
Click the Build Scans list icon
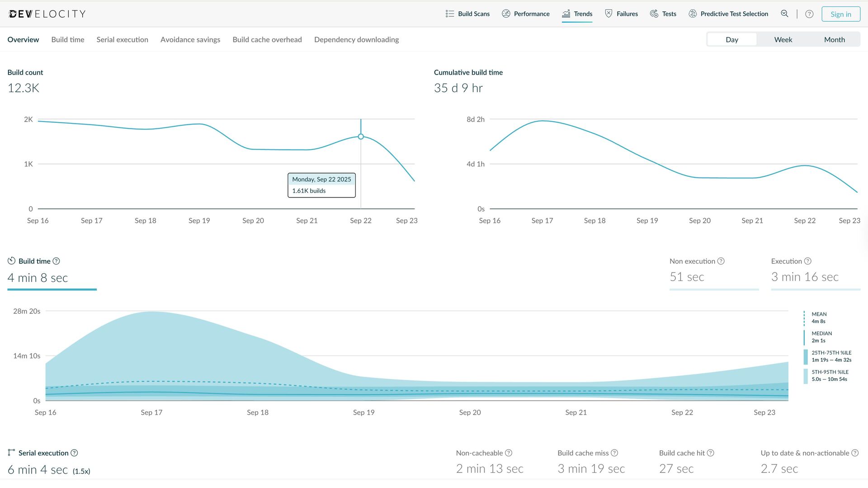point(449,14)
